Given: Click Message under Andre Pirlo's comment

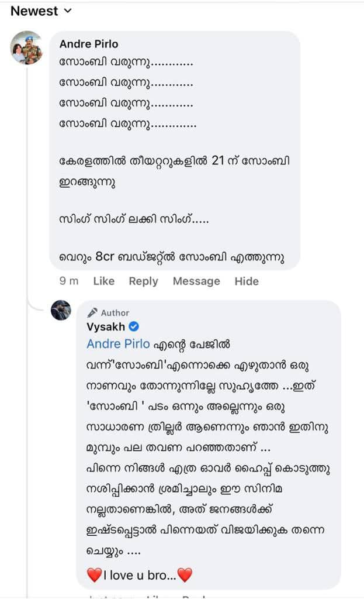Looking at the screenshot, I should click(196, 281).
